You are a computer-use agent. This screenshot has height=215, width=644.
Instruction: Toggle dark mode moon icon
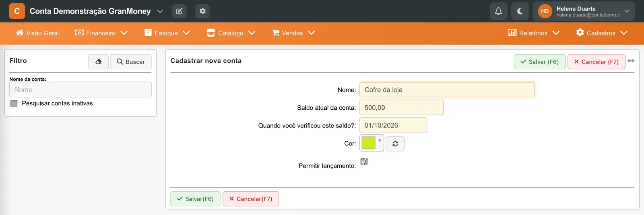point(520,11)
